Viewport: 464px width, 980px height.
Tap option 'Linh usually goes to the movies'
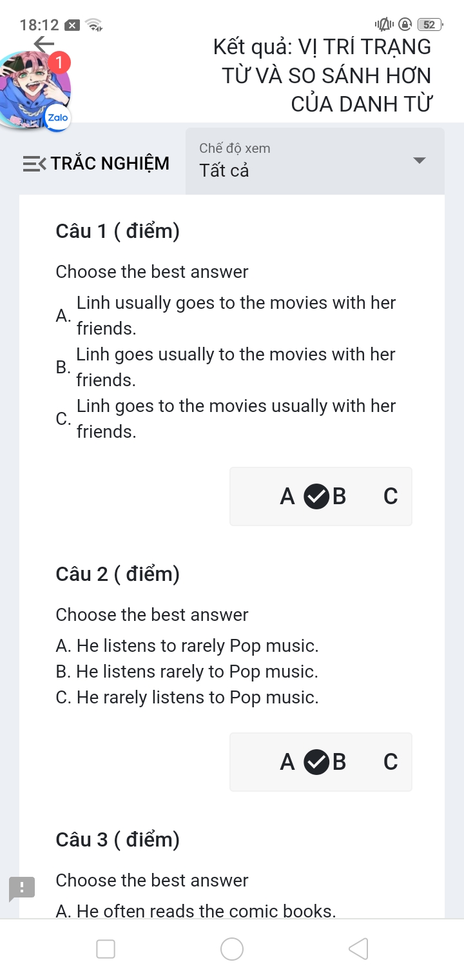coord(235,316)
